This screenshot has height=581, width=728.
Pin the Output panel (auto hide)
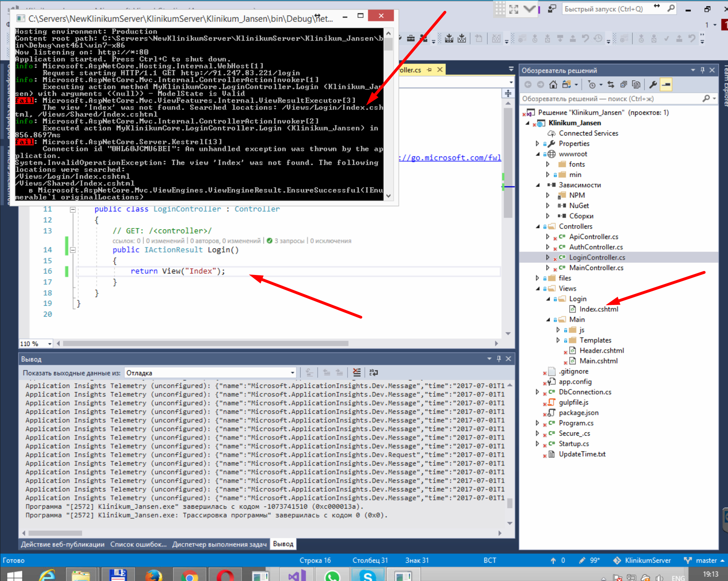499,359
